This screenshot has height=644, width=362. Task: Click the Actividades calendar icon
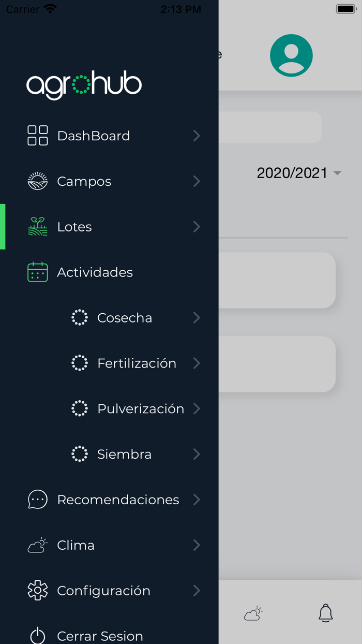click(x=37, y=272)
